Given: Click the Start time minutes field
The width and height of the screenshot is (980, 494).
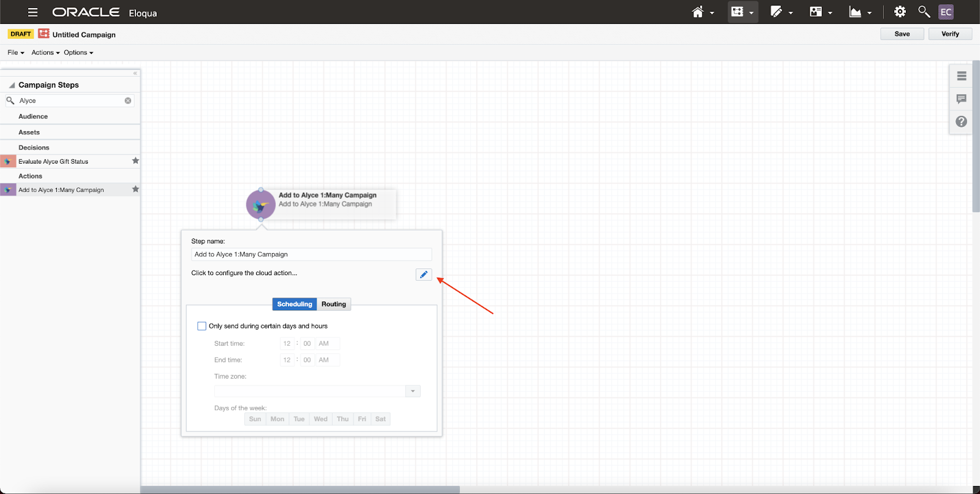Looking at the screenshot, I should (307, 344).
